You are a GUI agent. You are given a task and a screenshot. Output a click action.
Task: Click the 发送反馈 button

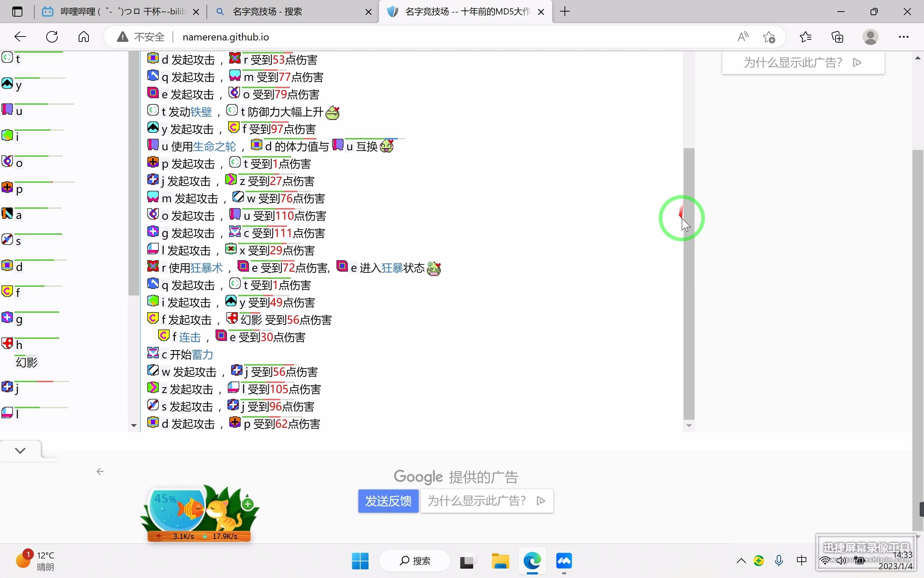click(x=388, y=500)
